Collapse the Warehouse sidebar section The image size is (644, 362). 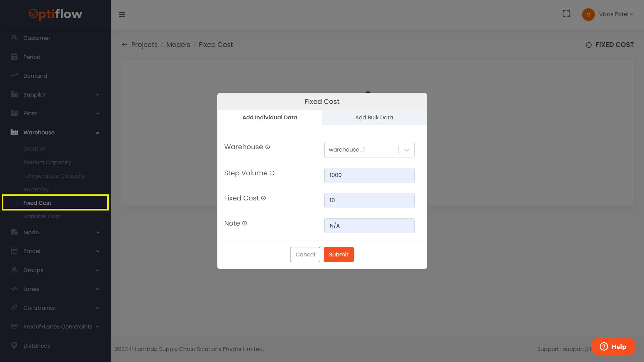[97, 132]
